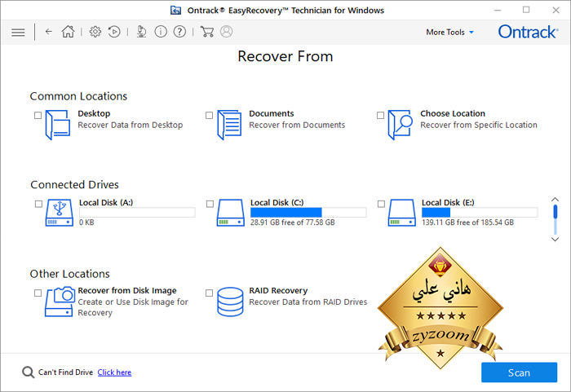Click the Local Disk (C:) drive icon
Viewport: 571px width, 392px height.
click(231, 213)
